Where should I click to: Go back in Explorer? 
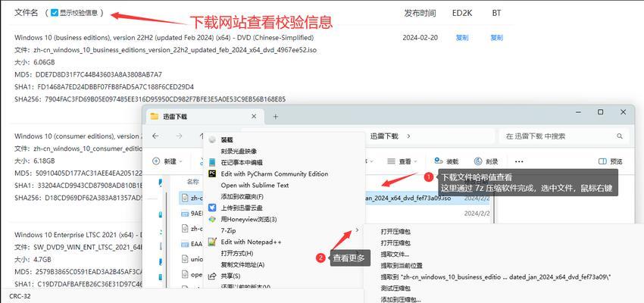[x=155, y=136]
